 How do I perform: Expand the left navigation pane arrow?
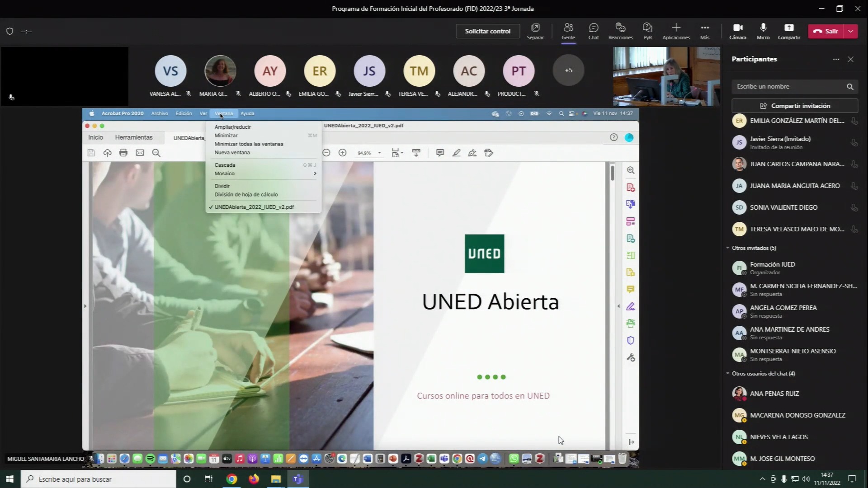click(85, 306)
